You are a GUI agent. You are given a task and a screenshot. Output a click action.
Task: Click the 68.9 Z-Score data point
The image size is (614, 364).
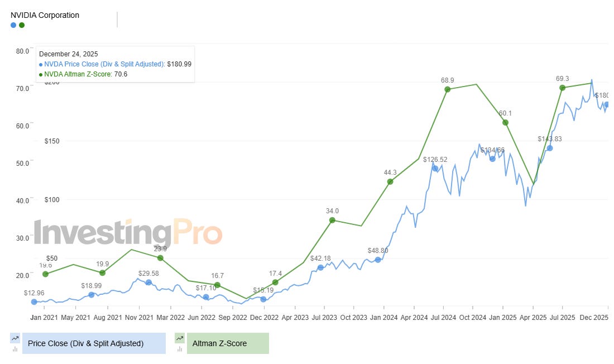448,89
